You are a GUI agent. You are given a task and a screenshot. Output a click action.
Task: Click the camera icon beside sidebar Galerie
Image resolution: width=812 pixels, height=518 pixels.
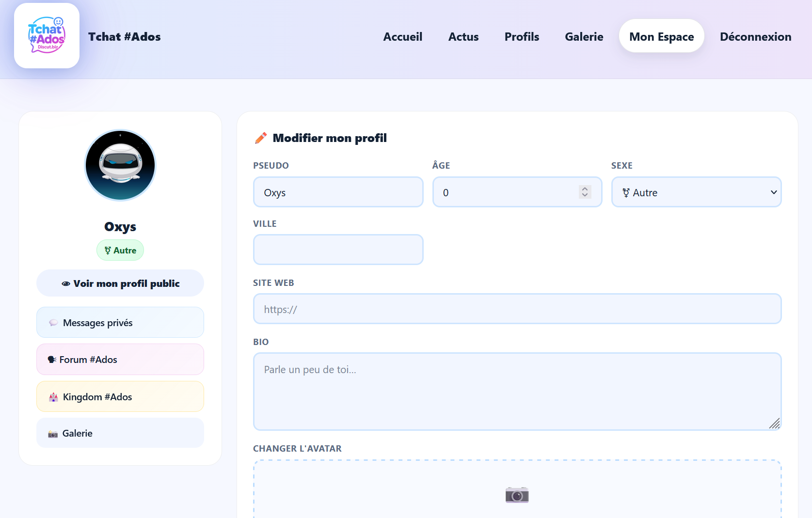tap(53, 434)
